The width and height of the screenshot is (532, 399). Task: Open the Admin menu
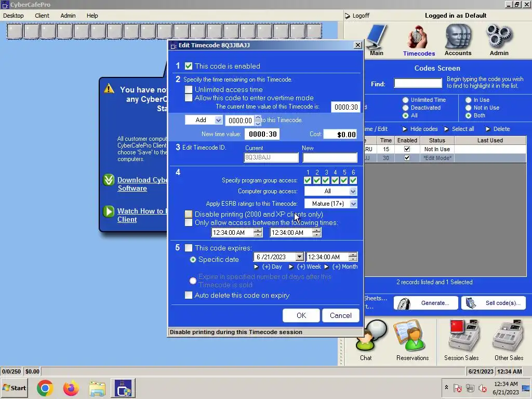68,16
